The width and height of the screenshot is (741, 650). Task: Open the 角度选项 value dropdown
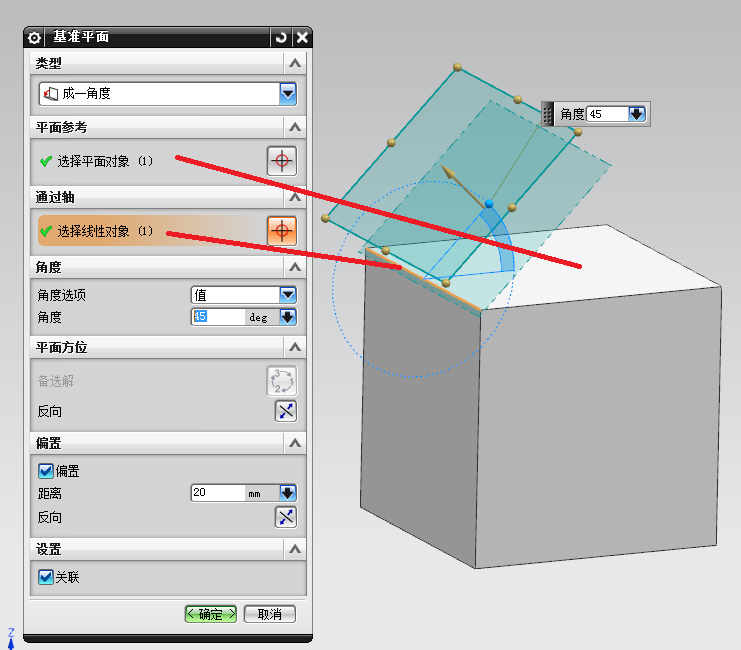[288, 295]
